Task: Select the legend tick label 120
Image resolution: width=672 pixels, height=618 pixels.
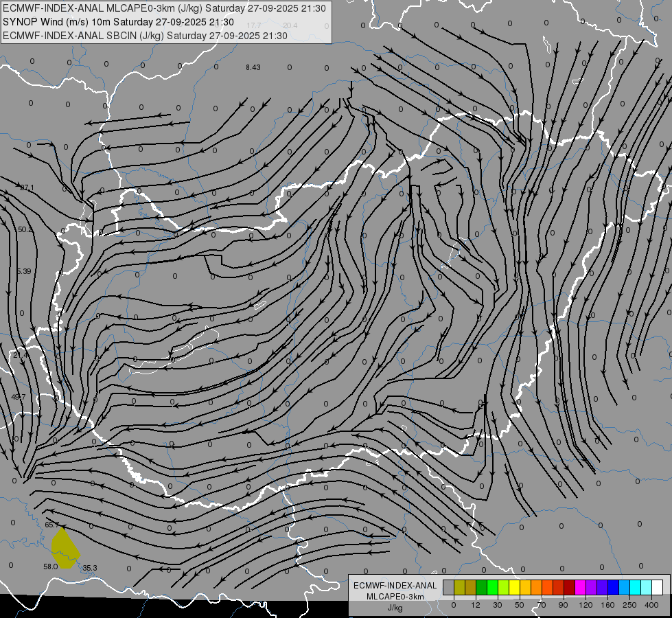Action: (x=586, y=606)
